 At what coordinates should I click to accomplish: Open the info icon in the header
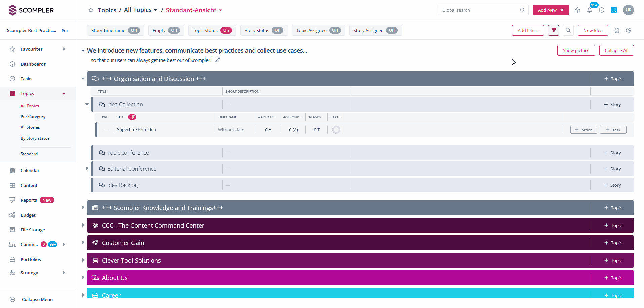(602, 10)
